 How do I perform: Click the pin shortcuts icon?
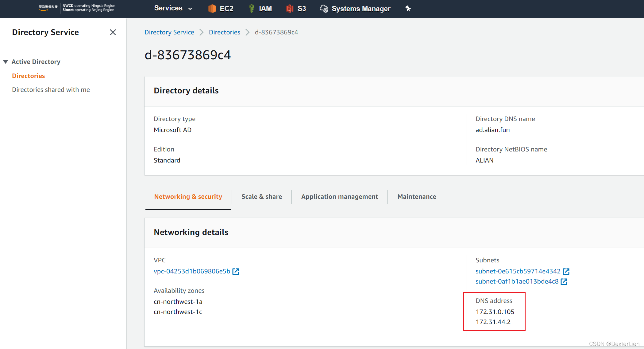click(x=408, y=9)
